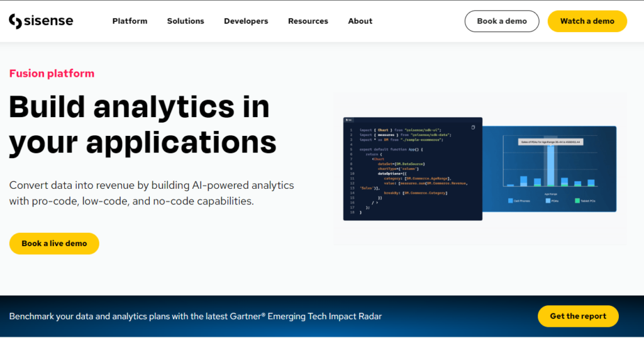This screenshot has height=338, width=644.
Task: Expand the Solutions navigation menu
Action: point(186,21)
